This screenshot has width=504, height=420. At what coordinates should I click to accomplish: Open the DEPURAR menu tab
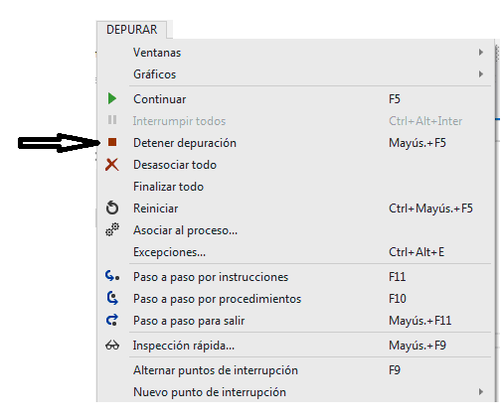[x=132, y=30]
